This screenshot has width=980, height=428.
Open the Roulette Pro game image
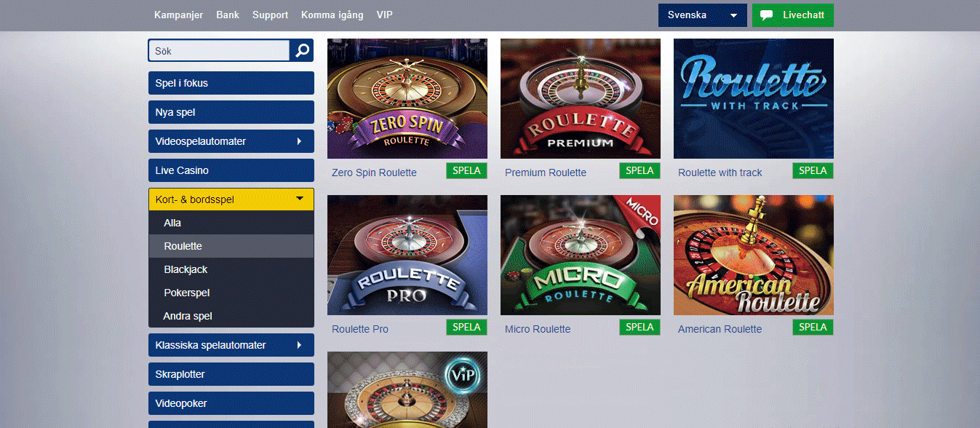tap(407, 255)
